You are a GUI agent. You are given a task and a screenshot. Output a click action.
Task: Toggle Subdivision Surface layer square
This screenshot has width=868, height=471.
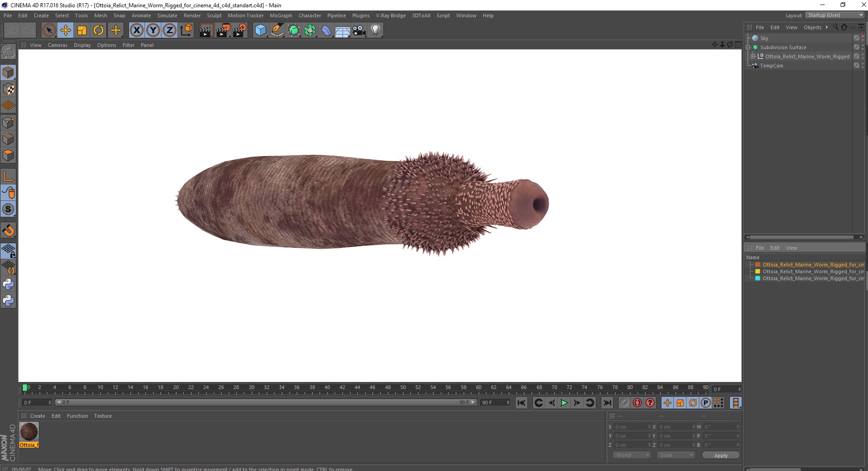coord(856,47)
